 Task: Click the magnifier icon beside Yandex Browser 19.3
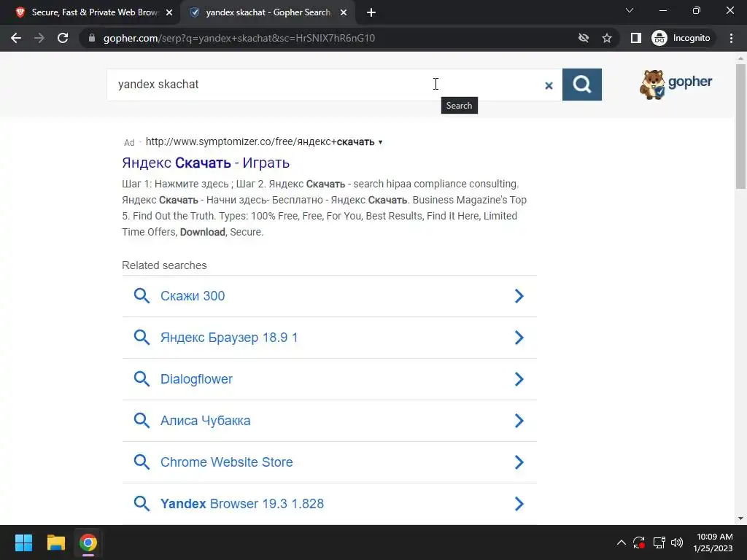tap(142, 504)
